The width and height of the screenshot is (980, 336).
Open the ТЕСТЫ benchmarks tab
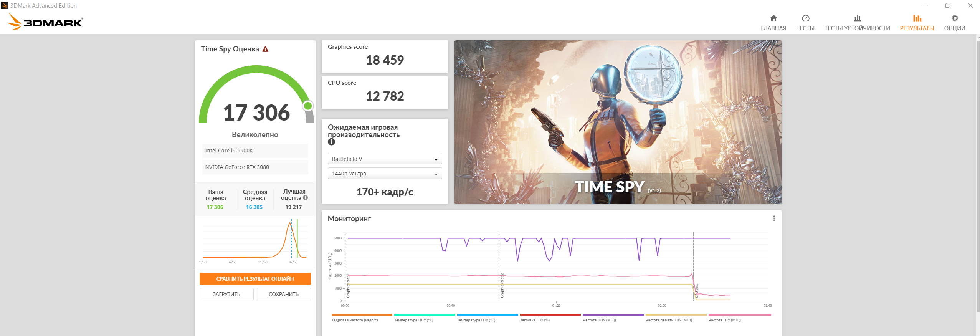(x=805, y=23)
